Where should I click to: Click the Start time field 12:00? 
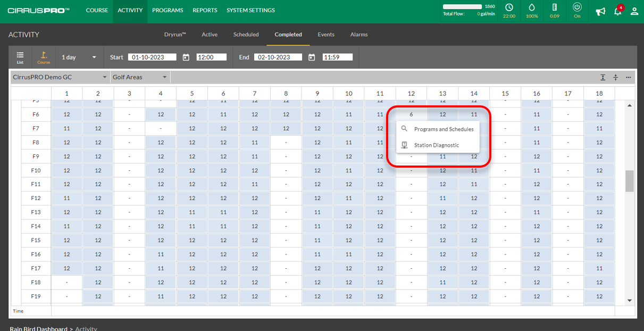click(x=212, y=57)
